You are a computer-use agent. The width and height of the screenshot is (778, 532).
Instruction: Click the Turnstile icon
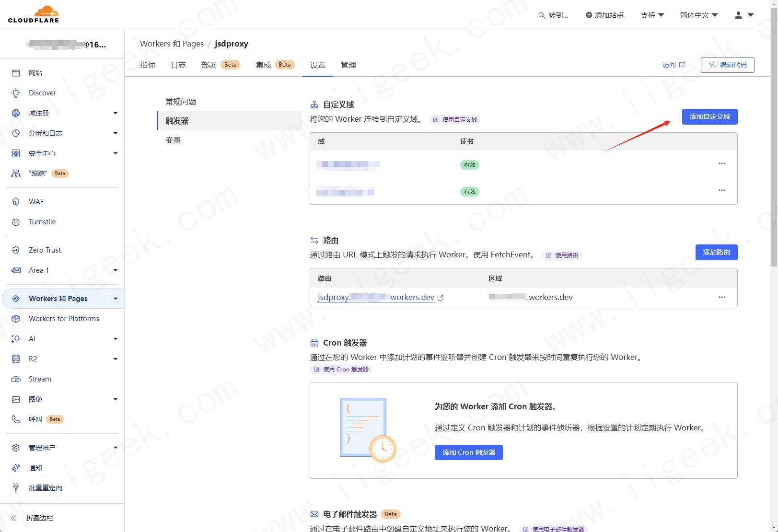16,222
